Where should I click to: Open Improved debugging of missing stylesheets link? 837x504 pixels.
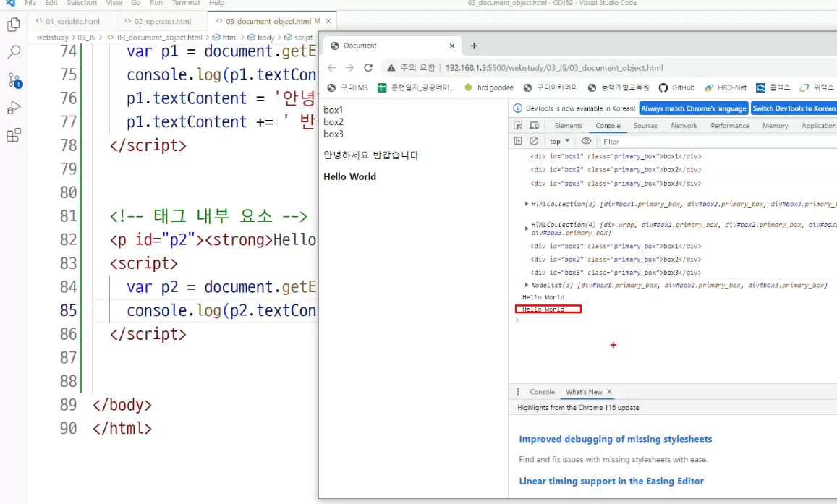pyautogui.click(x=615, y=439)
